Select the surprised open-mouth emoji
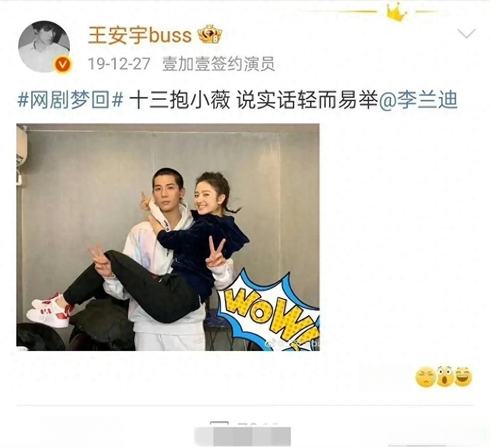 click(x=445, y=376)
